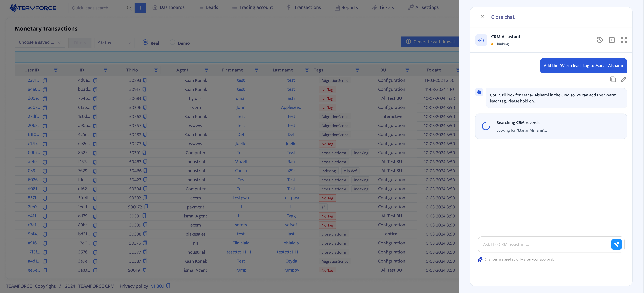
Task: Filter the Last name column
Action: point(307,70)
